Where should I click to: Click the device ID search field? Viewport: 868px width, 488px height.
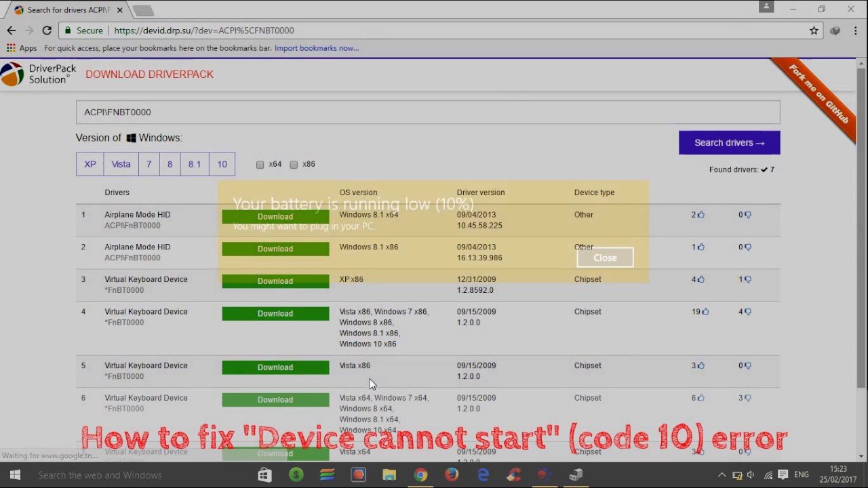[428, 113]
